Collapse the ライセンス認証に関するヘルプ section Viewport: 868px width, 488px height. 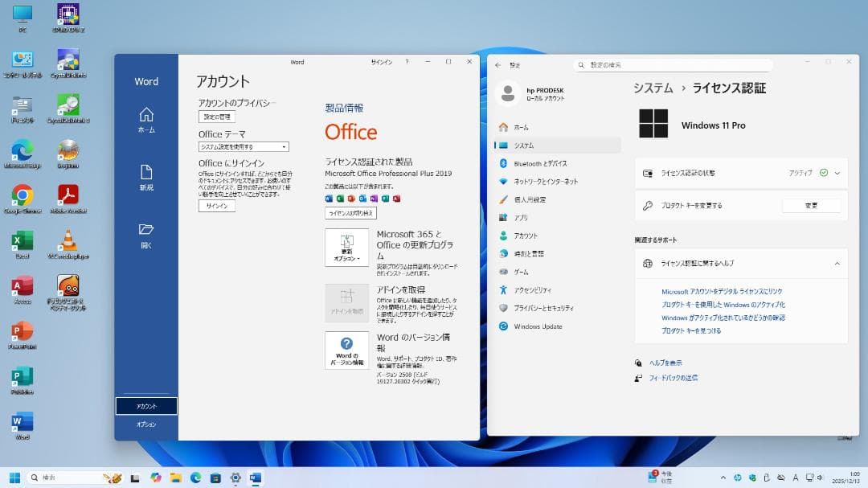click(x=836, y=263)
